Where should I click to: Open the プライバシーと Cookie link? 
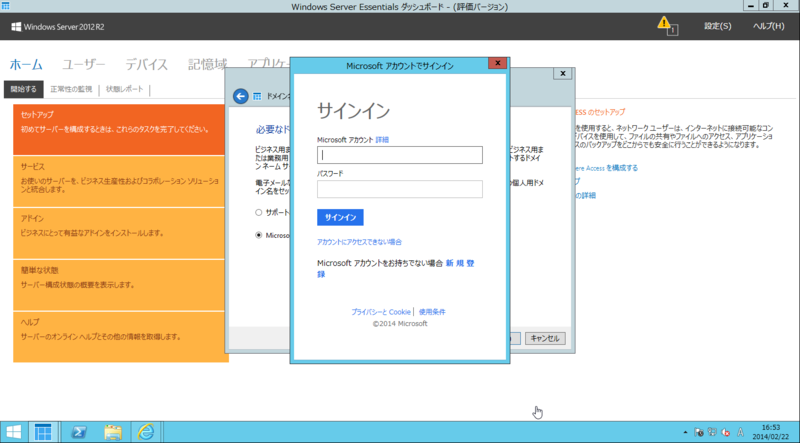381,312
